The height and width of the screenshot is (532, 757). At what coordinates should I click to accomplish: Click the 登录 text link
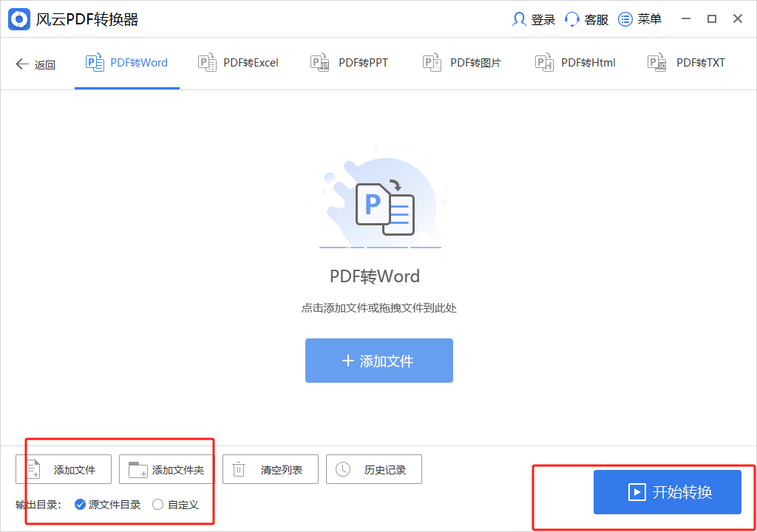pos(543,20)
